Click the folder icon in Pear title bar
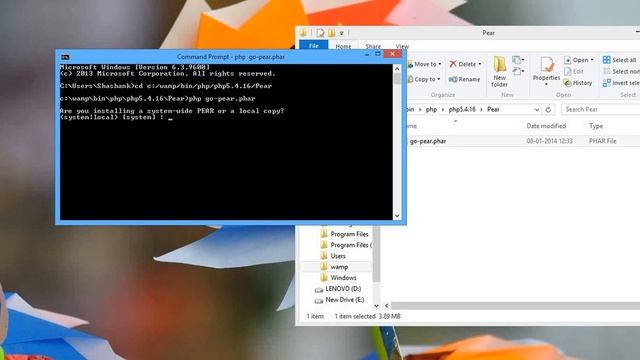Image resolution: width=640 pixels, height=360 pixels. pyautogui.click(x=304, y=33)
